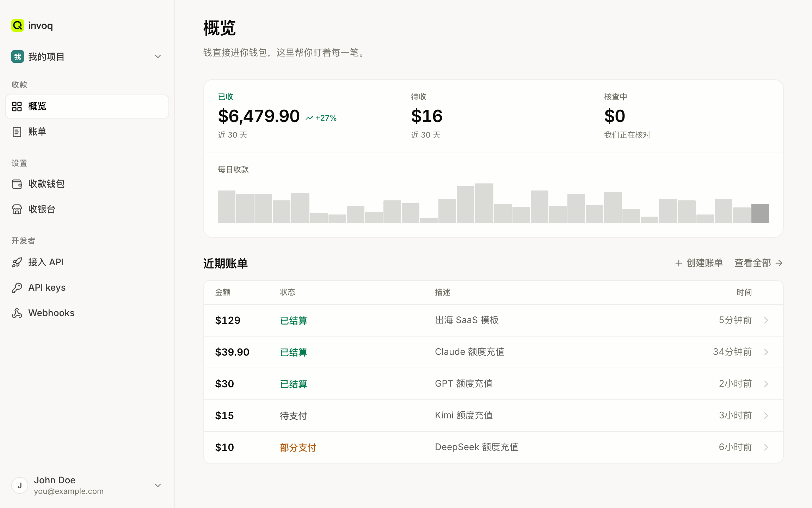Click the $10 amount cell
Image resolution: width=812 pixels, height=508 pixels.
[224, 447]
